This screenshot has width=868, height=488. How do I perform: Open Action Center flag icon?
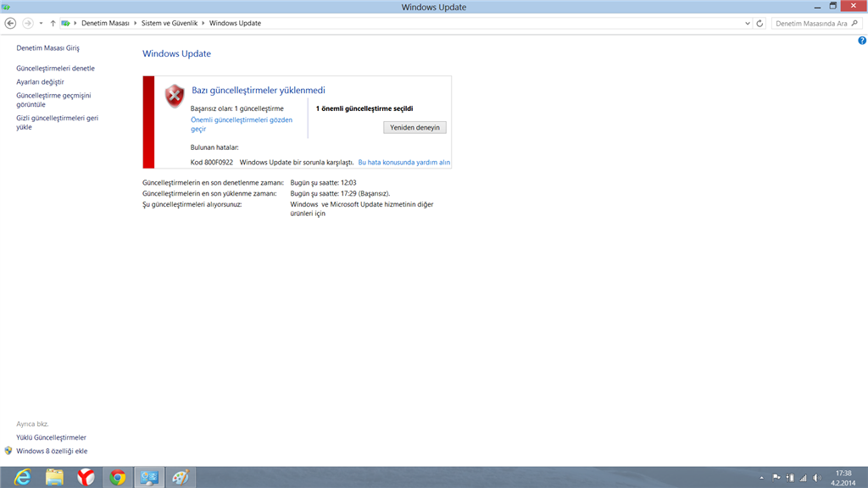tap(776, 478)
